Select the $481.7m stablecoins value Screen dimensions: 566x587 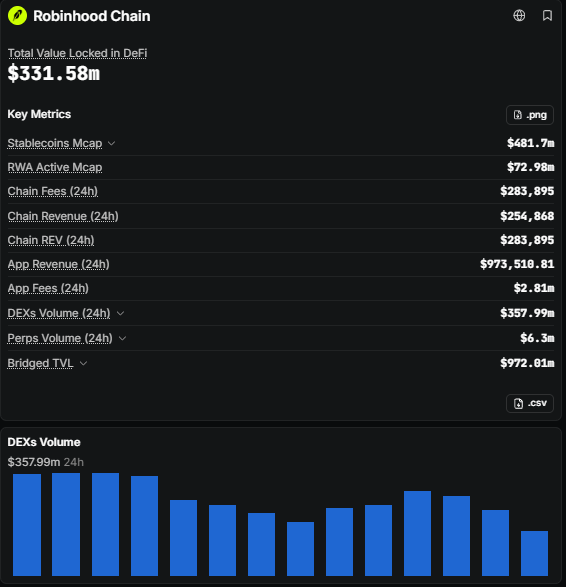click(530, 143)
